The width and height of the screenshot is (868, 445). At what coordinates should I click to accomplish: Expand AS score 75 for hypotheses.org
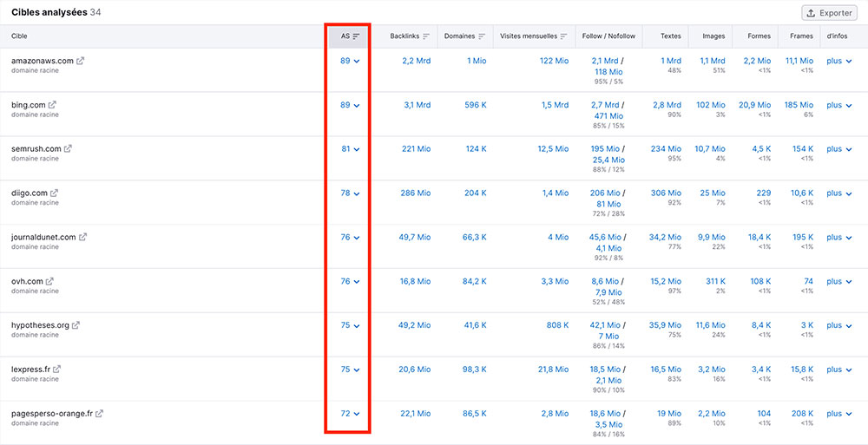350,325
